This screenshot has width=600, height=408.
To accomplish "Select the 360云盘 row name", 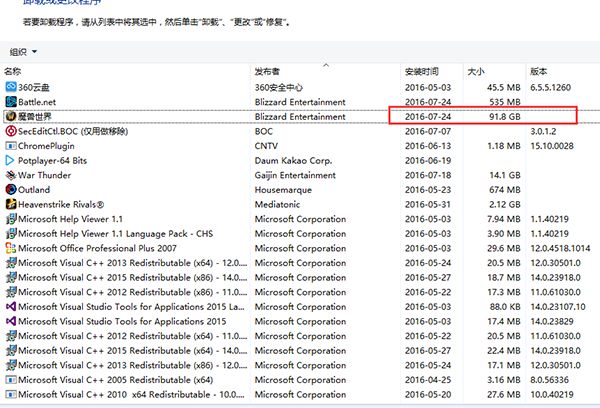I will pyautogui.click(x=34, y=87).
